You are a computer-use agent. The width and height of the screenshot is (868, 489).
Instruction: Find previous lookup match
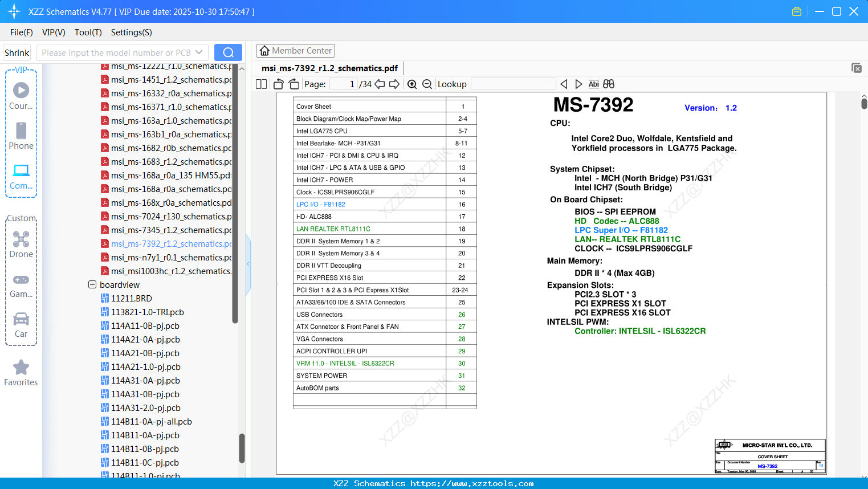pyautogui.click(x=564, y=84)
